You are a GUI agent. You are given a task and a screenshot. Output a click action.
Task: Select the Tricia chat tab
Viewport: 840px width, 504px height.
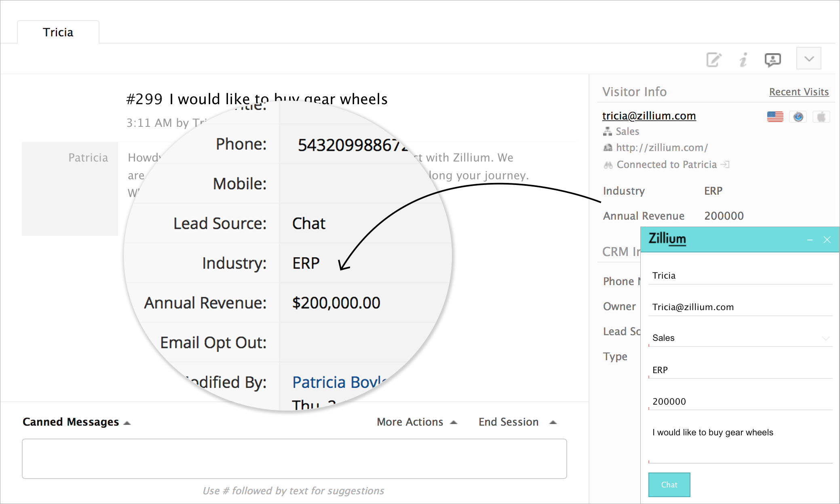click(58, 32)
